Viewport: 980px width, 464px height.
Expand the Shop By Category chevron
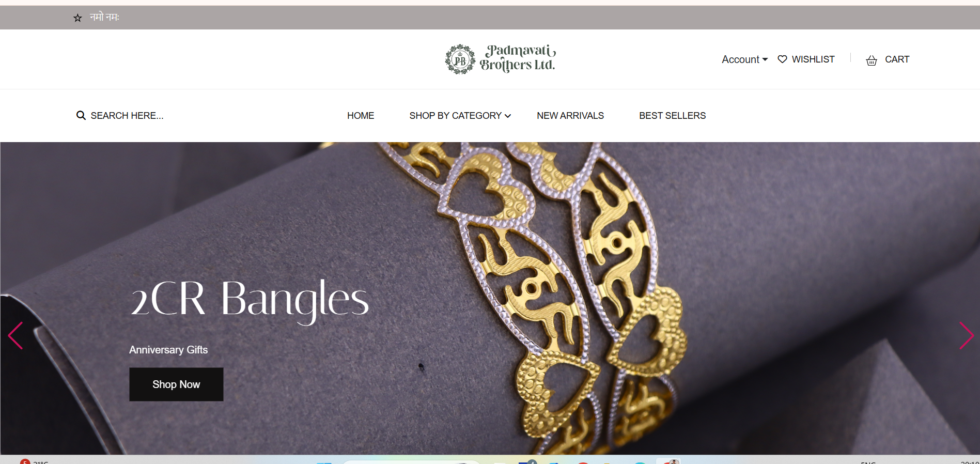[508, 116]
